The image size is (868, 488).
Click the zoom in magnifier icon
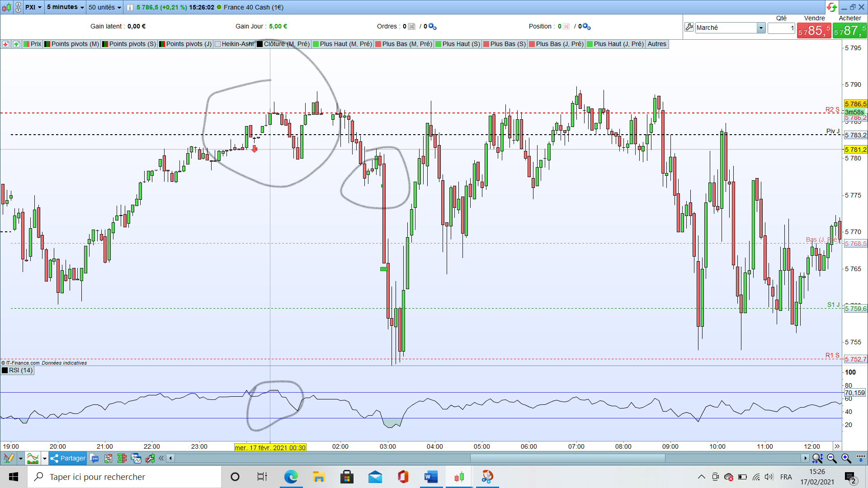pyautogui.click(x=846, y=458)
